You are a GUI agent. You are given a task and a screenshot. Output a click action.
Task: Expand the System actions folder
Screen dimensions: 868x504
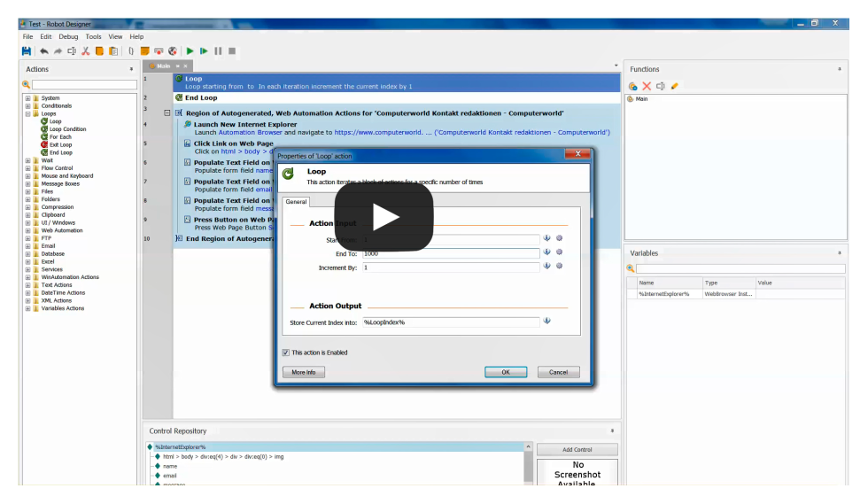27,98
